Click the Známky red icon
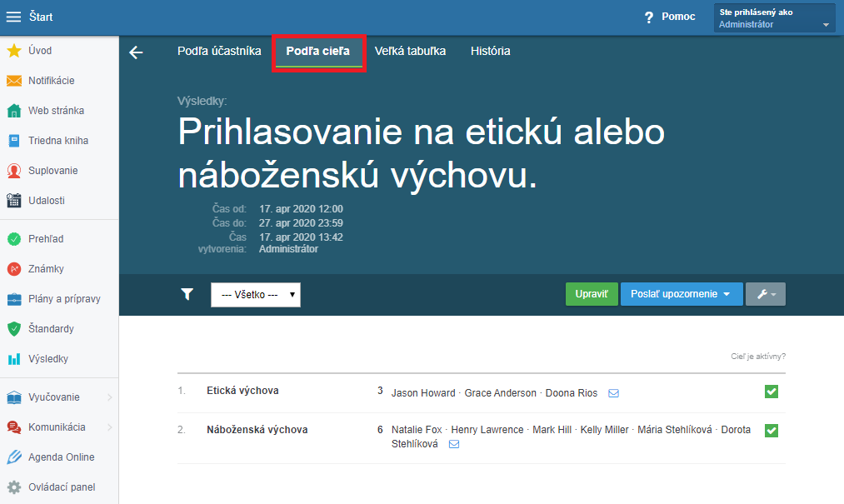 pos(14,269)
